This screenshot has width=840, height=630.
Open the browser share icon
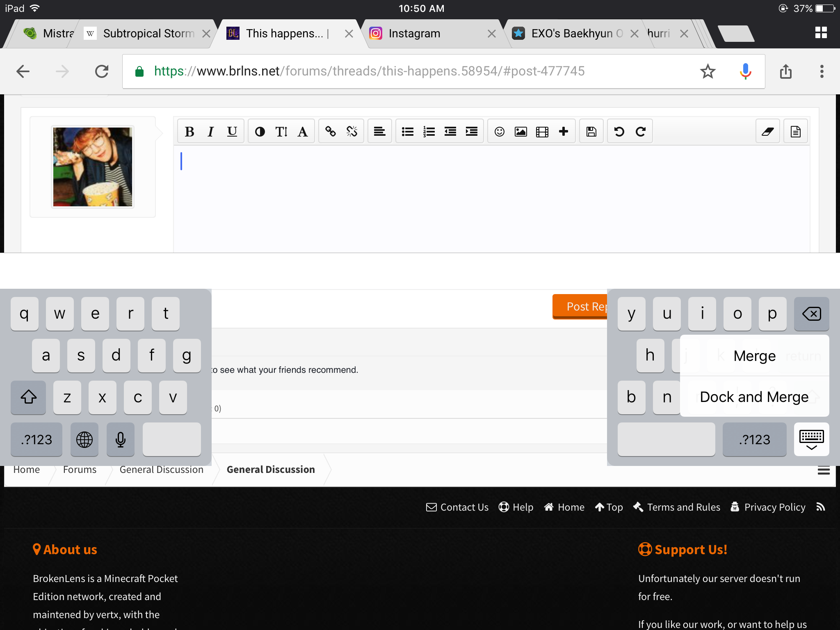[786, 71]
